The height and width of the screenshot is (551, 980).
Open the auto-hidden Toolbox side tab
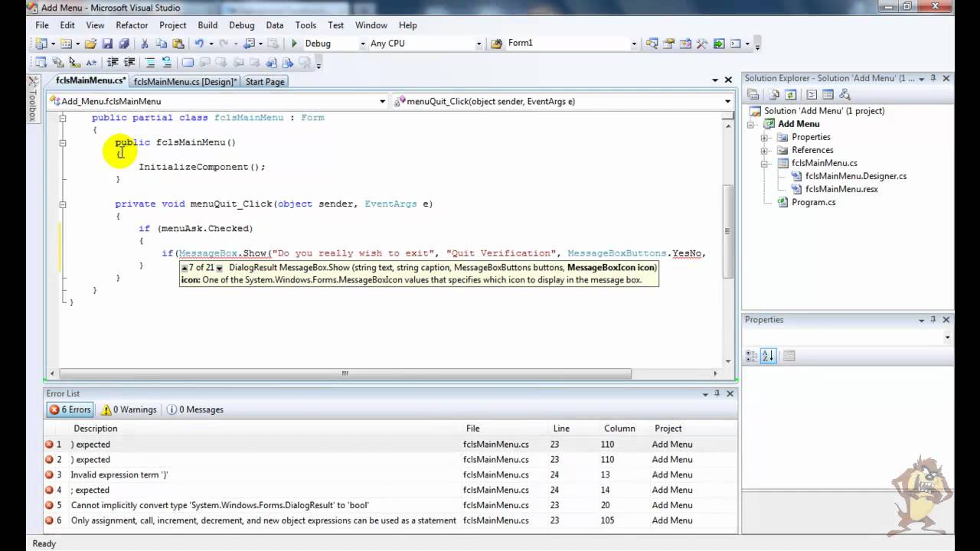pos(33,99)
